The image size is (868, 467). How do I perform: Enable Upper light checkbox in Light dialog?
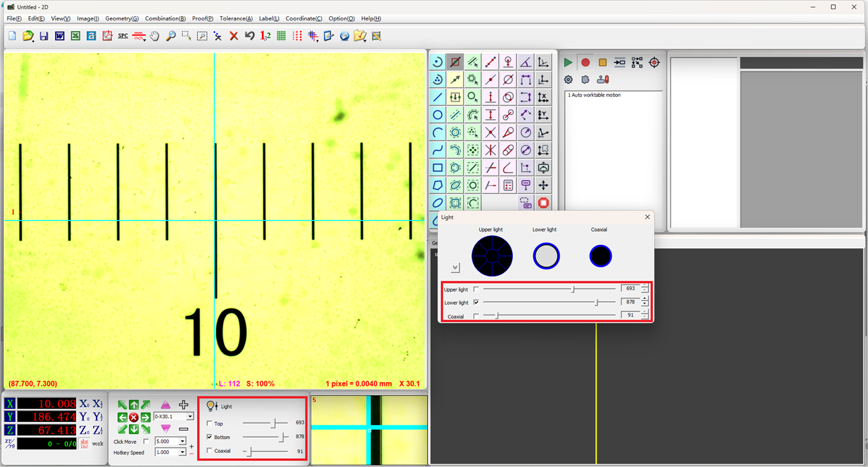click(476, 289)
